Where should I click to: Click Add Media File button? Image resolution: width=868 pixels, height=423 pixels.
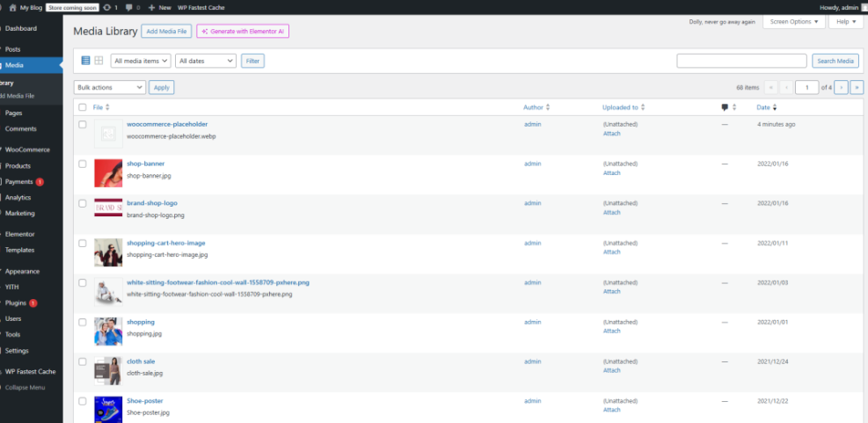tap(166, 32)
